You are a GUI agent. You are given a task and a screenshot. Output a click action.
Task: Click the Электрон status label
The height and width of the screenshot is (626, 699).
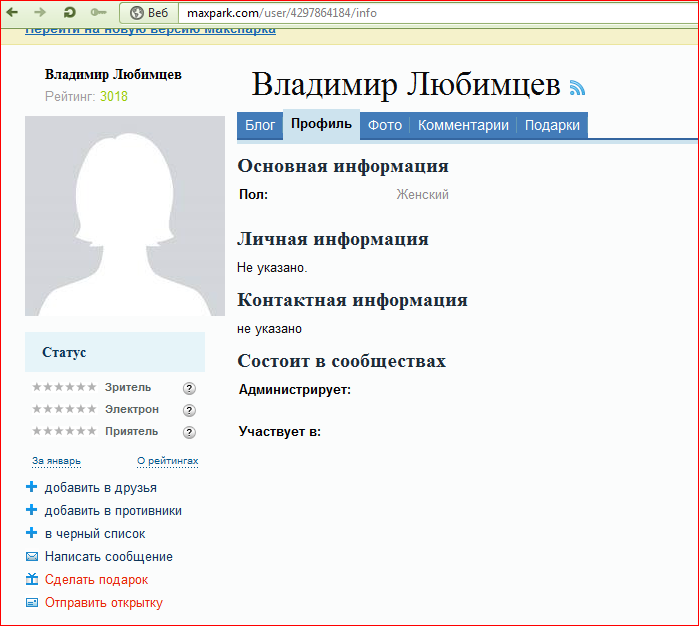[x=132, y=409]
